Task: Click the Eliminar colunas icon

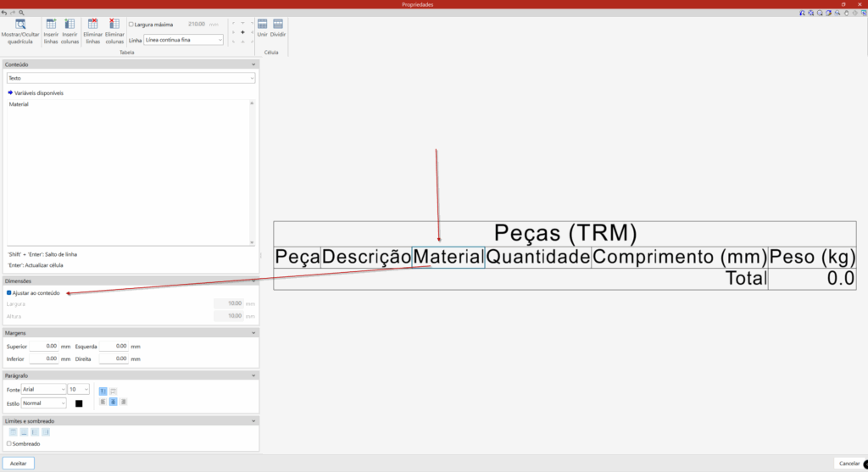Action: [114, 25]
